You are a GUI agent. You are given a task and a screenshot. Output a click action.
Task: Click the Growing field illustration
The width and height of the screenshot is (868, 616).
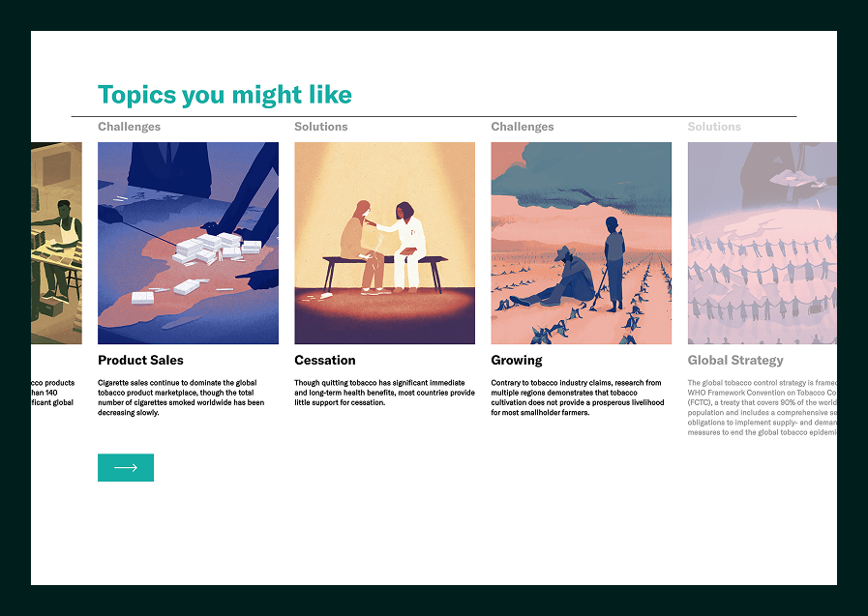click(581, 243)
